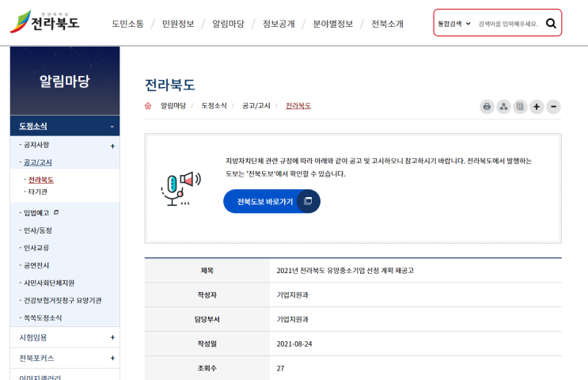
Task: Click 공지사항 sidebar item
Action: [36, 145]
